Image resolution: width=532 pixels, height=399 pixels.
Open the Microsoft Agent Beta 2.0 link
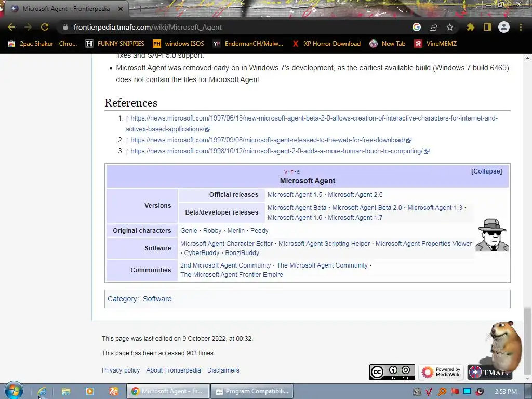click(x=367, y=208)
